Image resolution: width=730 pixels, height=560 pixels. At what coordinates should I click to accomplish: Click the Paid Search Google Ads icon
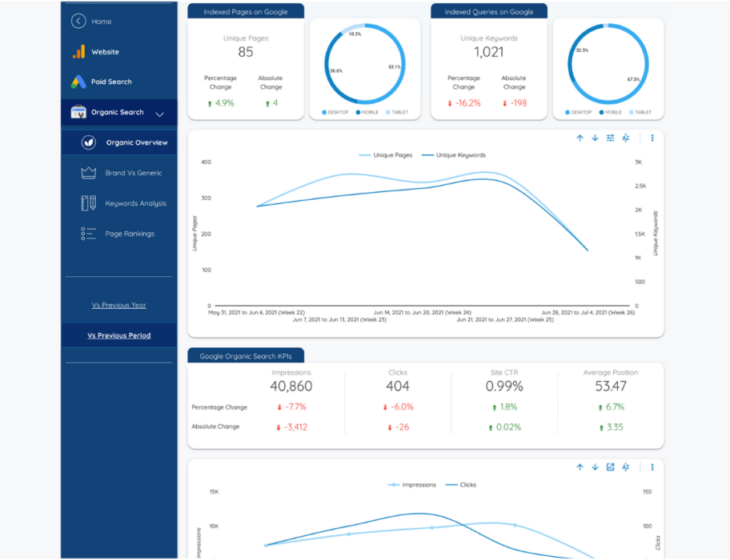click(x=78, y=81)
